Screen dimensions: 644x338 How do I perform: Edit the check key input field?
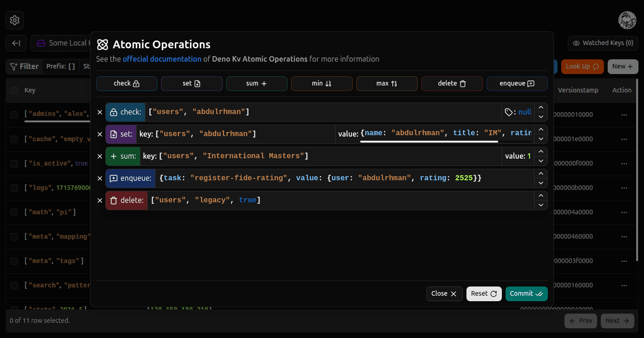[x=323, y=112]
